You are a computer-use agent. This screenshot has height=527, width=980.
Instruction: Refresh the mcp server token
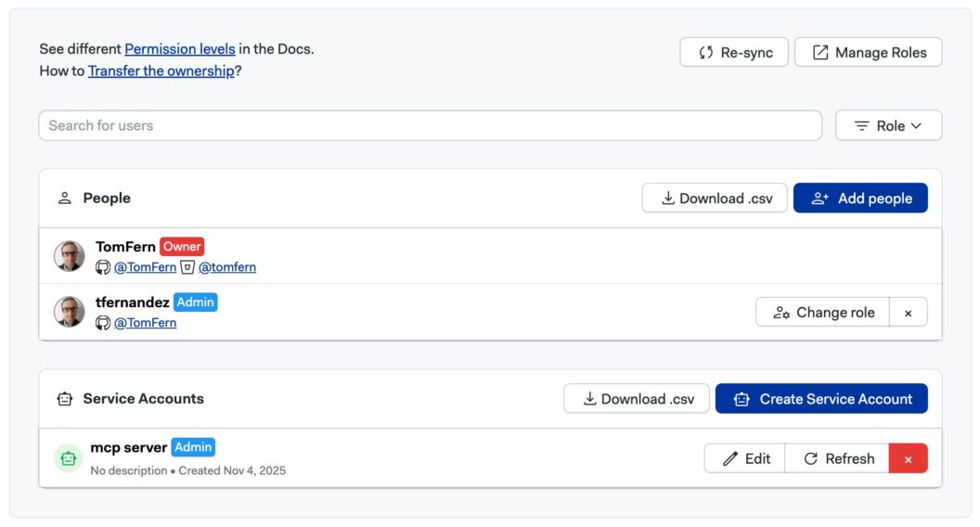[x=838, y=458]
